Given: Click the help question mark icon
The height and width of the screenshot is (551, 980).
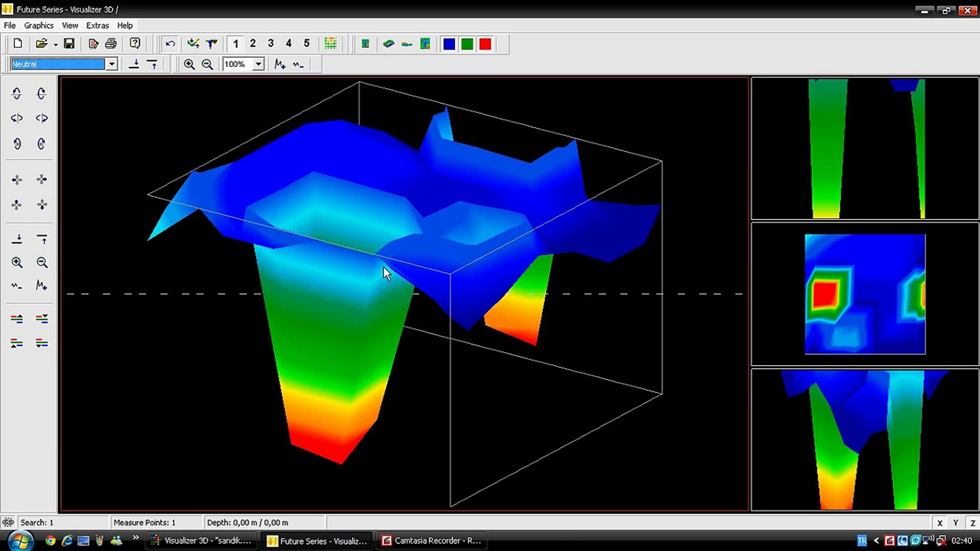Looking at the screenshot, I should click(135, 44).
